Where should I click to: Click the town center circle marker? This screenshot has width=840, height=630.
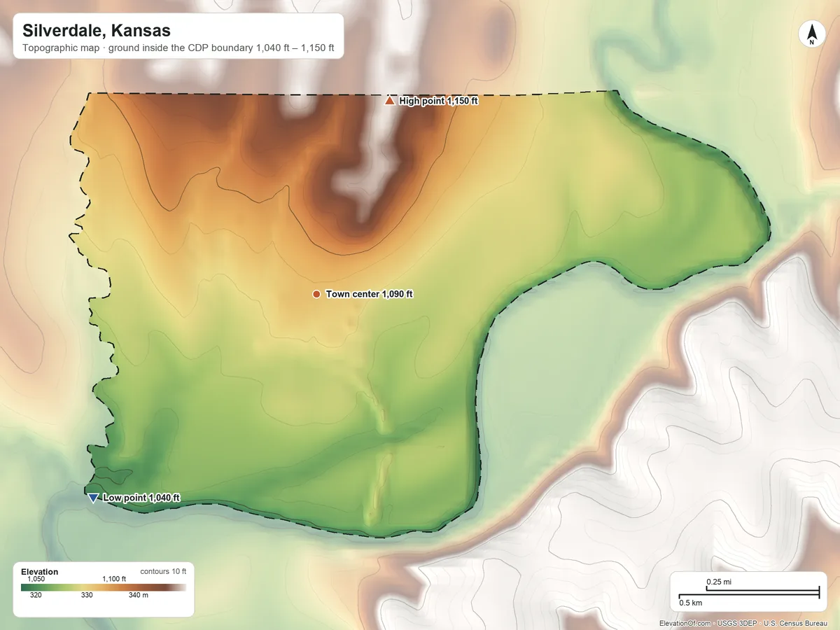[x=316, y=294]
